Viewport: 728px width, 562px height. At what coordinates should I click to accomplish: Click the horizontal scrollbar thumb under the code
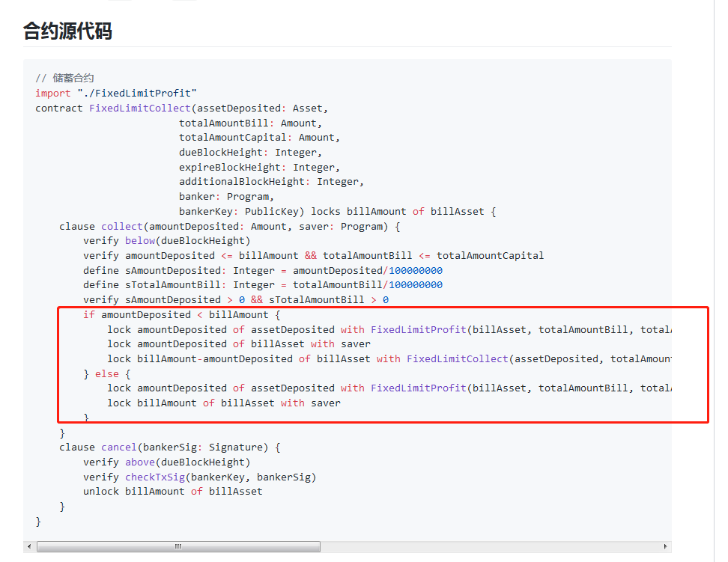click(x=178, y=547)
